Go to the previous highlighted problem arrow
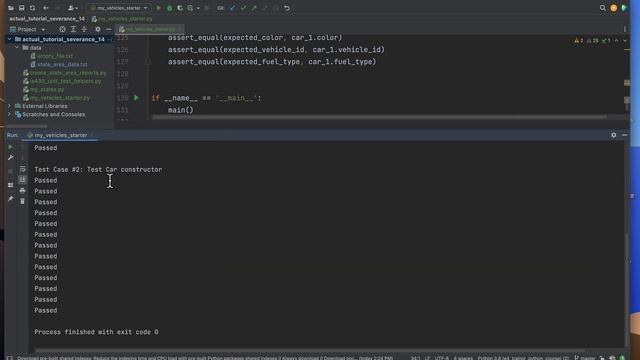The width and height of the screenshot is (640, 360). [616, 40]
